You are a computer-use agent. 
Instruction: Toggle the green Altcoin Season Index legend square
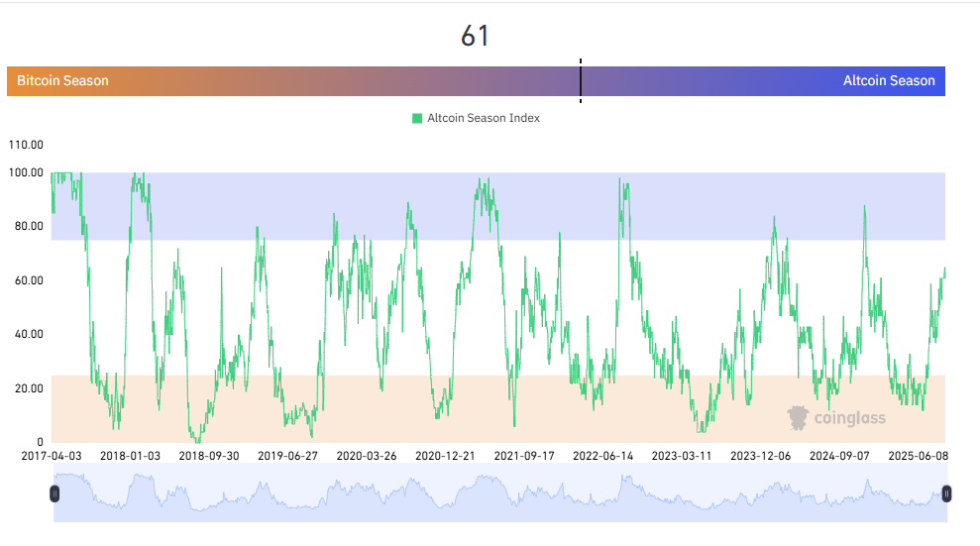[417, 119]
